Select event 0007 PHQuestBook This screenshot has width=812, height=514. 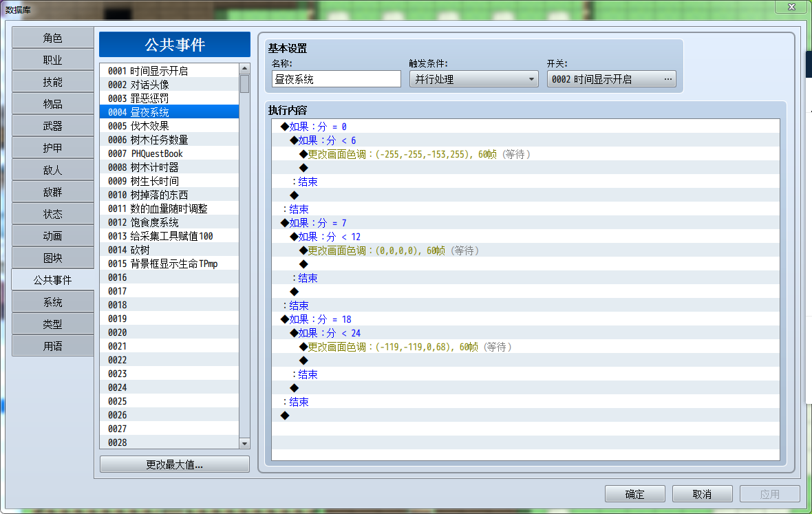click(169, 153)
